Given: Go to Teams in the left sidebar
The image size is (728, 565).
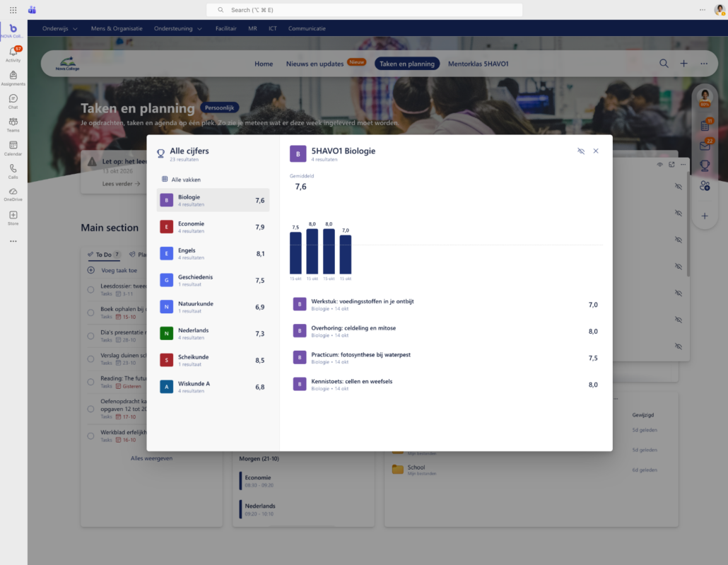Looking at the screenshot, I should tap(13, 124).
